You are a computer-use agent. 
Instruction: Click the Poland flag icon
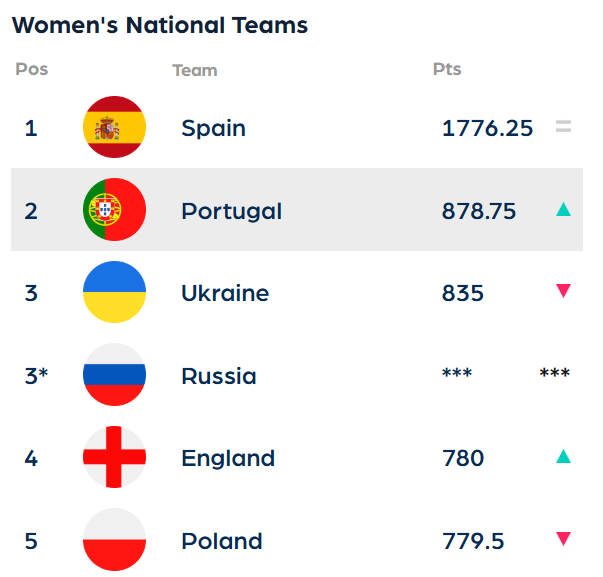tap(114, 540)
